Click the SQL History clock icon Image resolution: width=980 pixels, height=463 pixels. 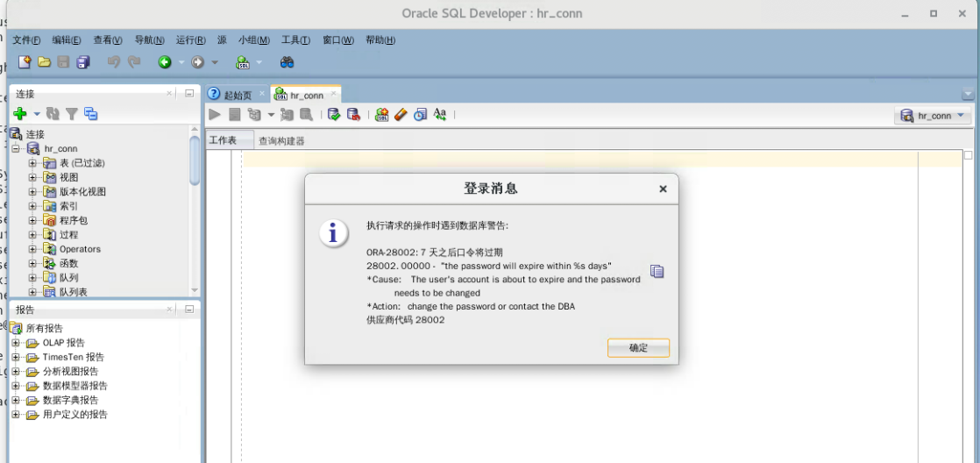[421, 114]
